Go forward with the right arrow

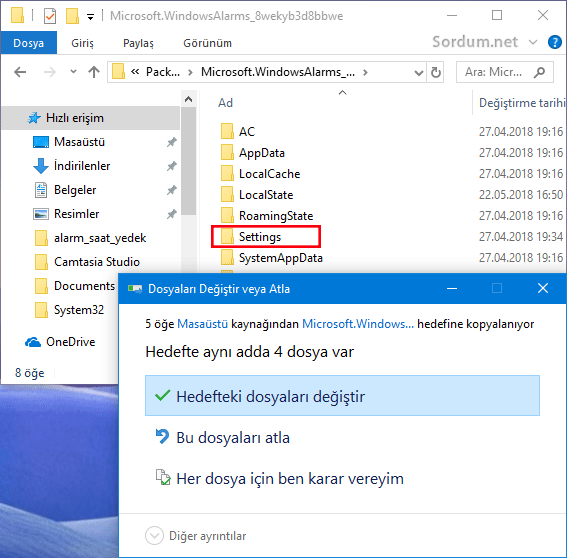(x=50, y=72)
